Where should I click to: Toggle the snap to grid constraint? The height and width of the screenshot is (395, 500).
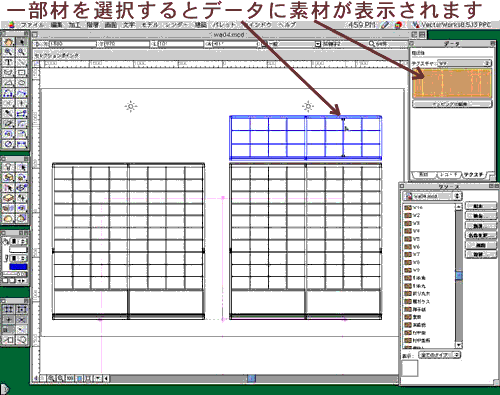pos(9,309)
